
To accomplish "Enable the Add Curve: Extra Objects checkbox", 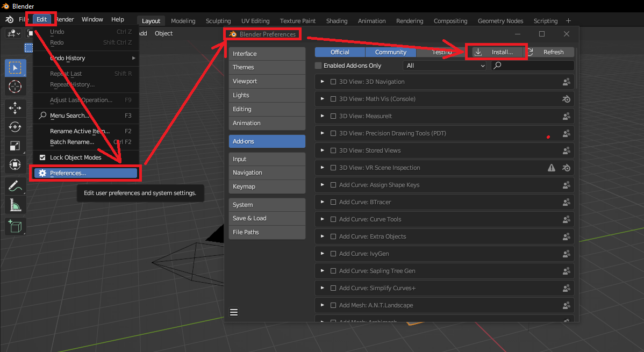I will point(333,236).
